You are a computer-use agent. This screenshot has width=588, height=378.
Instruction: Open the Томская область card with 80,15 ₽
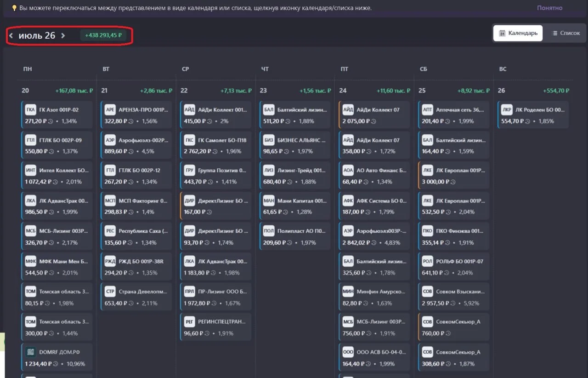[x=57, y=297]
